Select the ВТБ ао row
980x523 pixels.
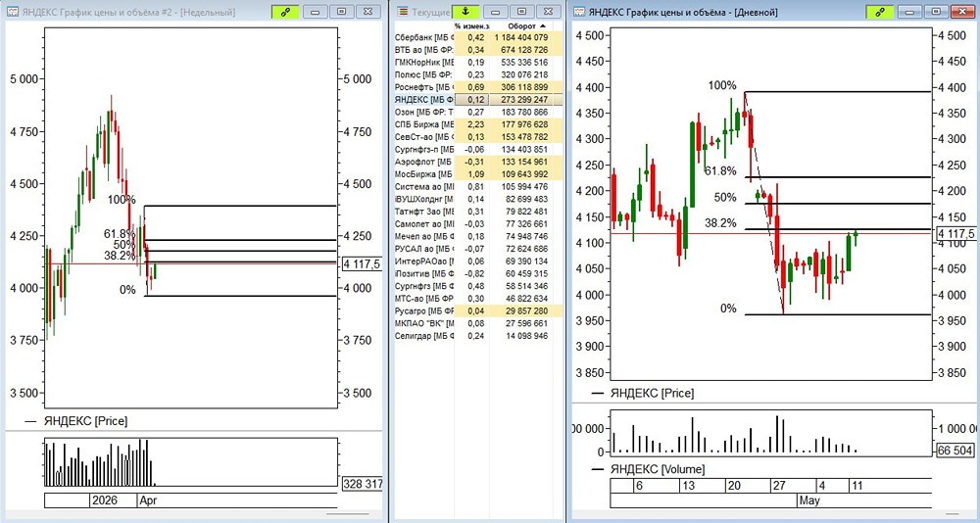[478, 50]
